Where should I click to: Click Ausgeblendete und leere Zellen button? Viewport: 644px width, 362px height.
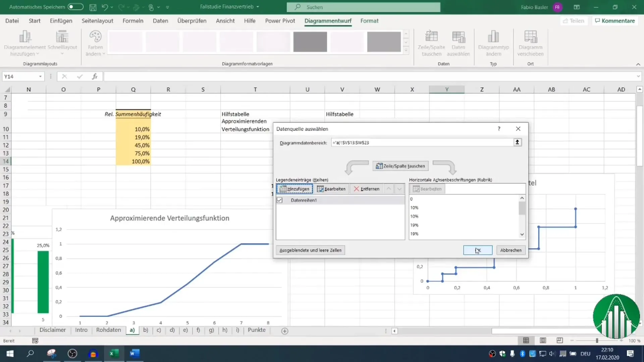pos(310,250)
